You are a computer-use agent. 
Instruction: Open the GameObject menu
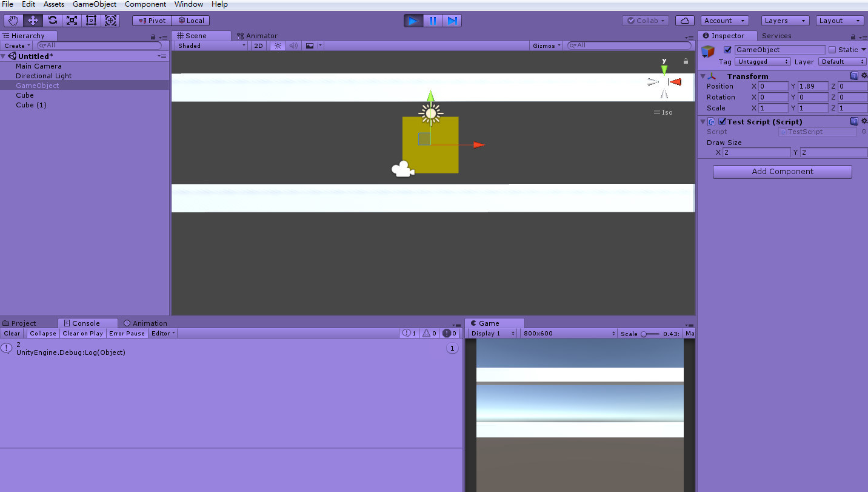click(x=95, y=4)
